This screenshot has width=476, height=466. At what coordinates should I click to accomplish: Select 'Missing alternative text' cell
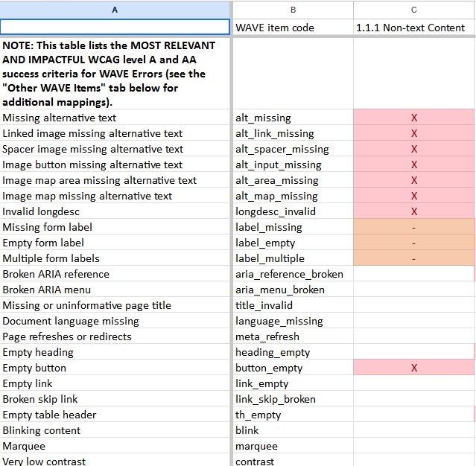click(x=115, y=118)
